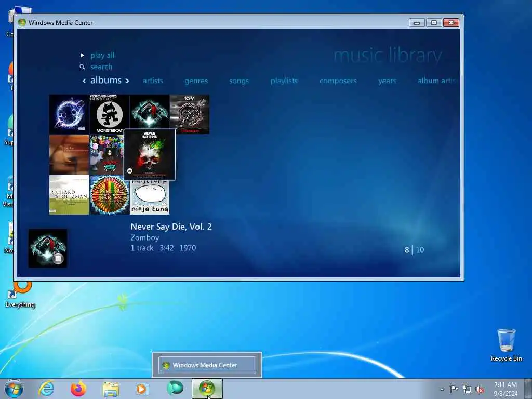
Task: Open the Action Center flag icon
Action: tap(454, 389)
